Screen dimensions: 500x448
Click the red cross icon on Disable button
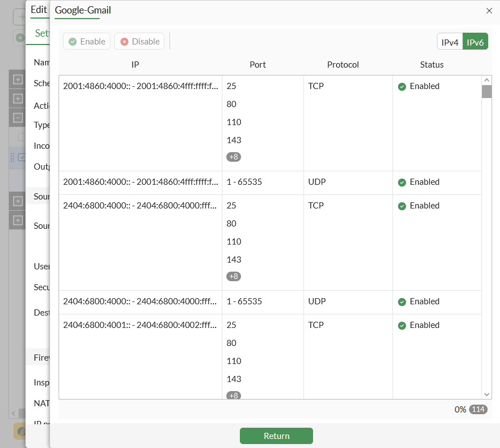124,41
